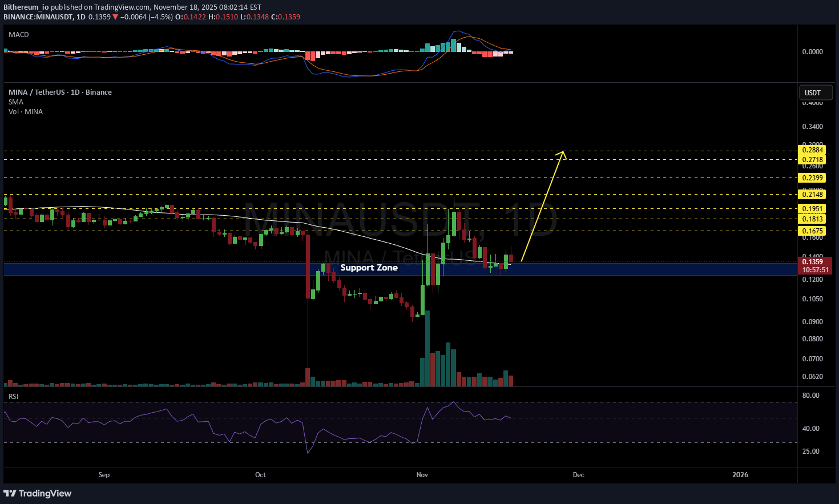The height and width of the screenshot is (504, 839).
Task: Click the Vol · MINA legend entry
Action: click(x=26, y=112)
